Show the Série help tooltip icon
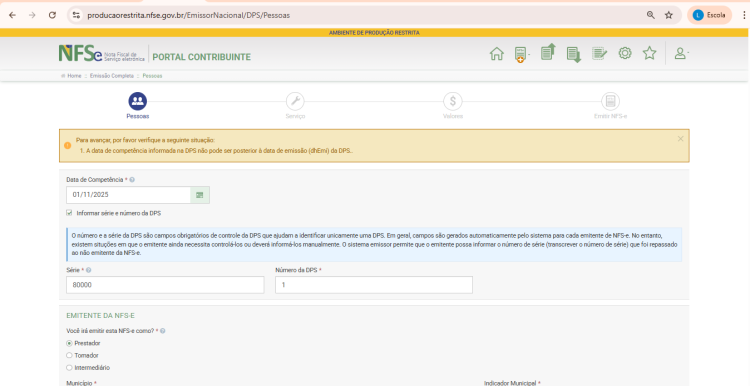 coord(88,270)
